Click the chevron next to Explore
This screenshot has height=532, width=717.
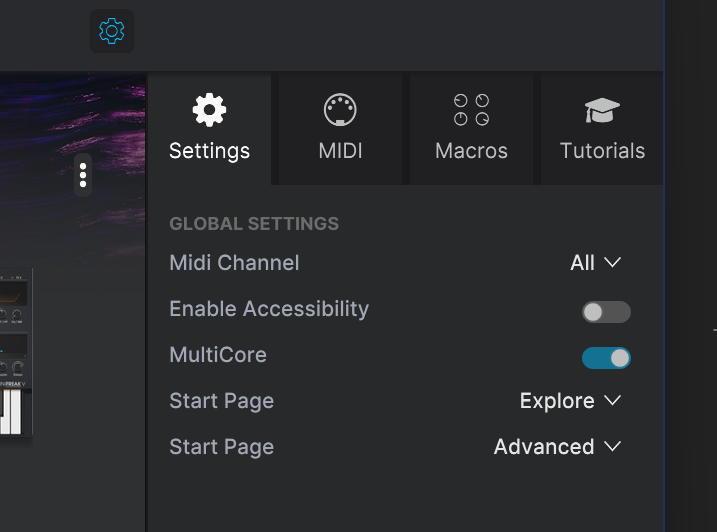coord(612,400)
